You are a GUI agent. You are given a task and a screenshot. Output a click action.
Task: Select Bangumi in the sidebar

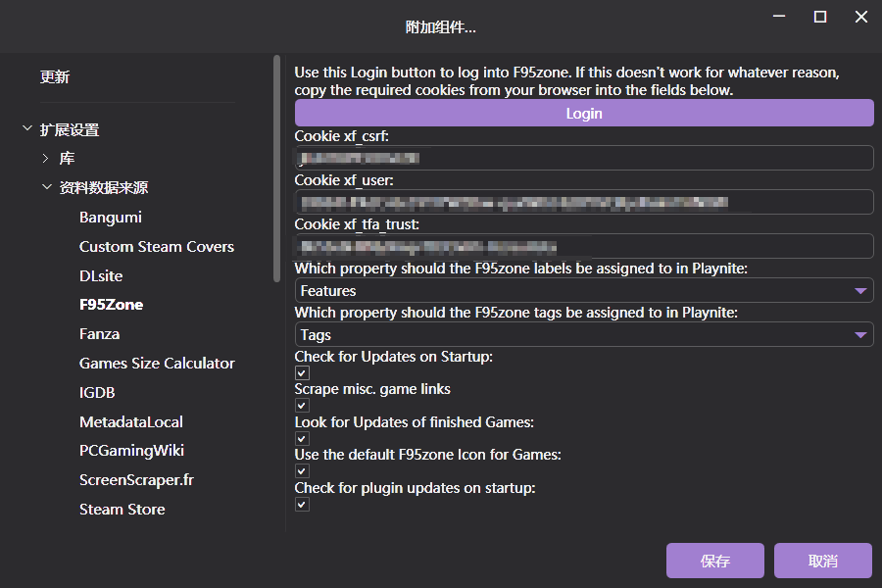click(111, 217)
